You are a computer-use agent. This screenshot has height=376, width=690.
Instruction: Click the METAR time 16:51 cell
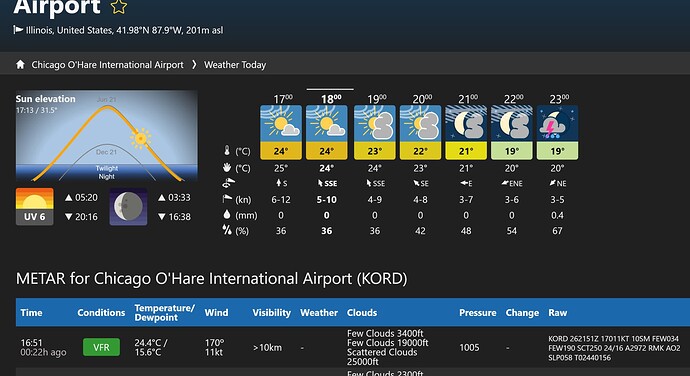tap(43, 347)
